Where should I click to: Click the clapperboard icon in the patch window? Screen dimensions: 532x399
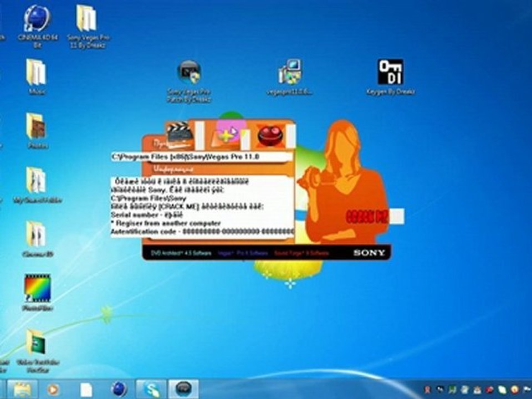tap(180, 135)
